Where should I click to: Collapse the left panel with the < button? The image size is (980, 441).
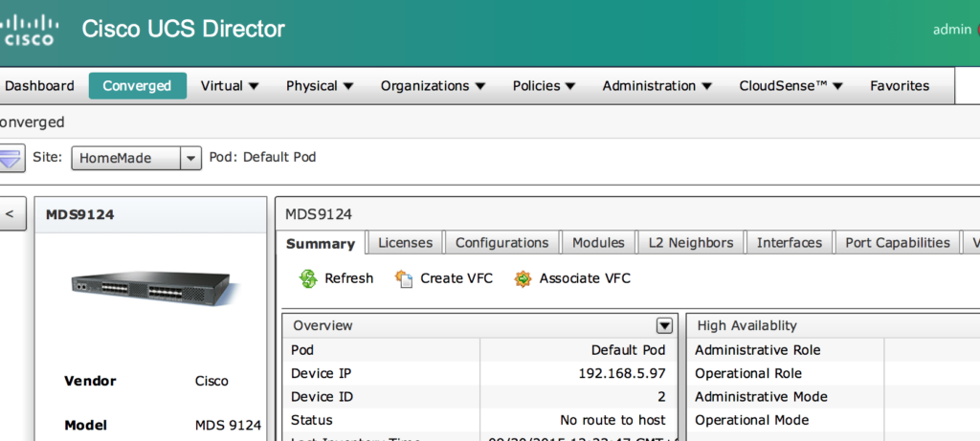(11, 213)
